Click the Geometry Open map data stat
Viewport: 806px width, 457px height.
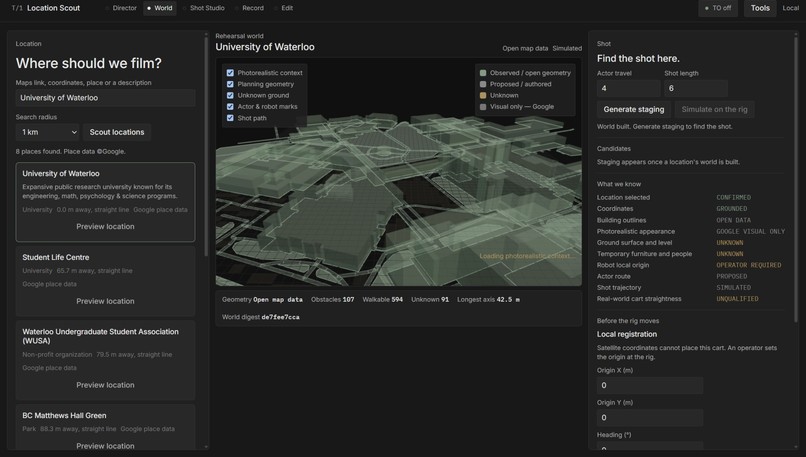click(x=262, y=300)
